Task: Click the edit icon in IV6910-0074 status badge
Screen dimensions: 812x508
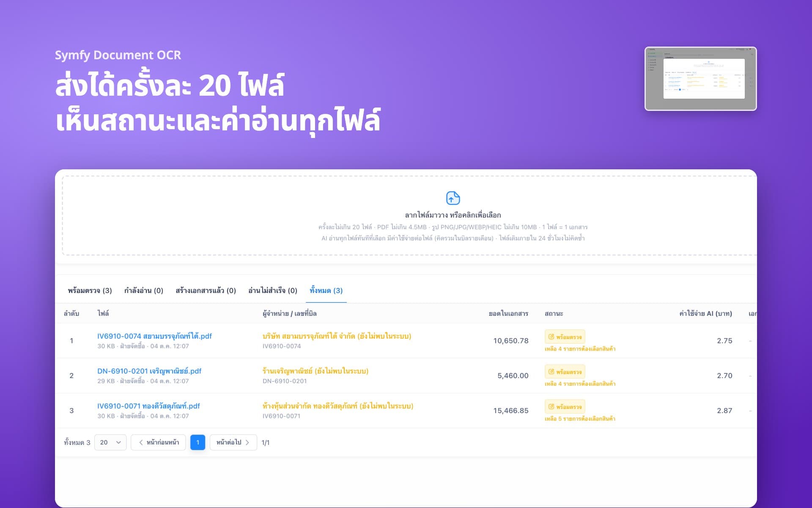Action: coord(551,337)
